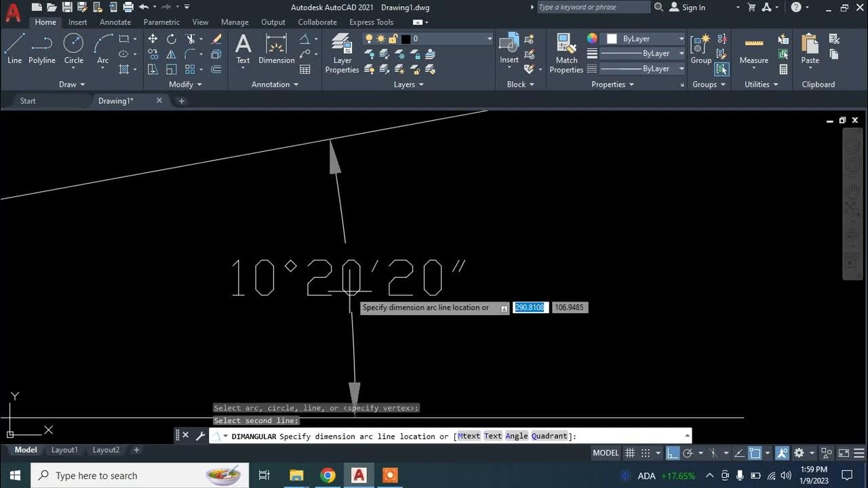Toggle the drawing grid display
868x488 pixels.
tap(630, 453)
